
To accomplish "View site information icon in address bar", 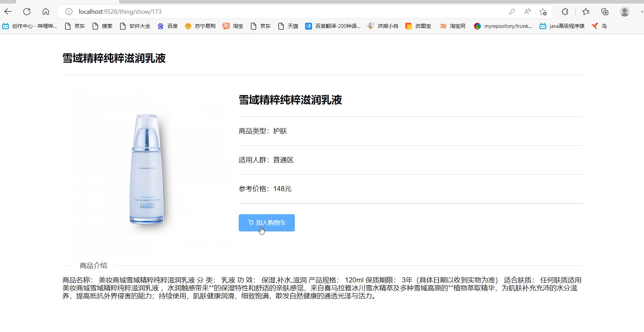I will tap(69, 12).
